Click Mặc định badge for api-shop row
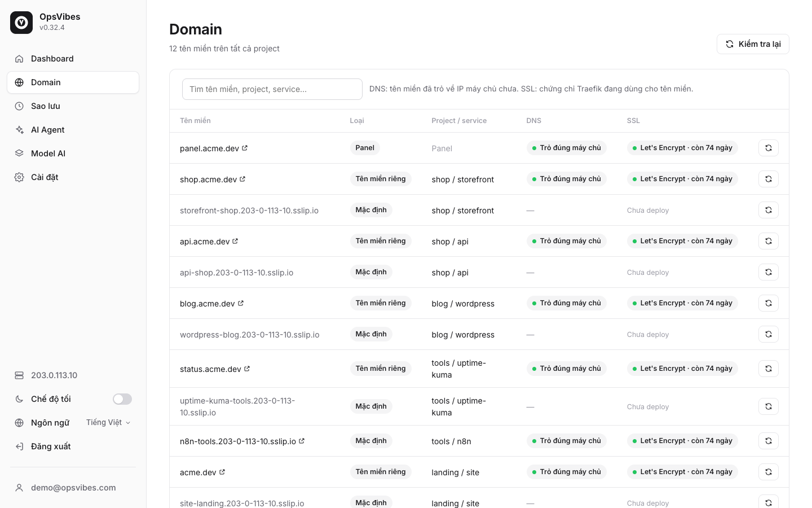The width and height of the screenshot is (812, 508). tap(371, 272)
